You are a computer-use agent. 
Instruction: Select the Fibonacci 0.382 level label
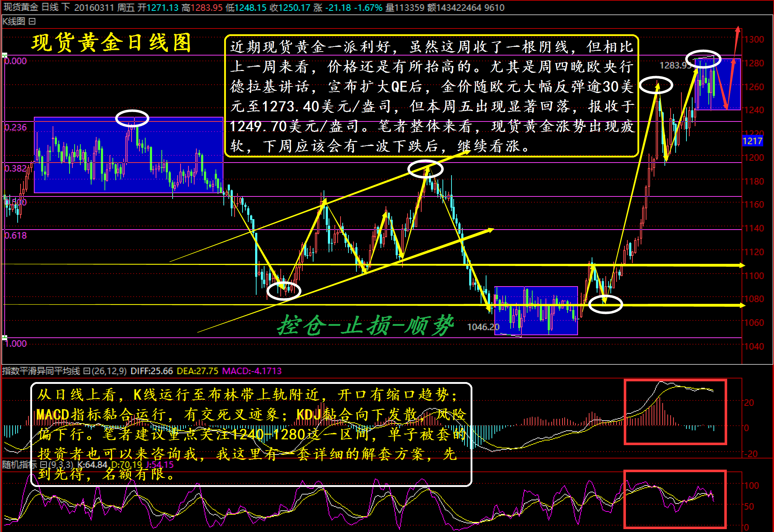click(x=16, y=168)
